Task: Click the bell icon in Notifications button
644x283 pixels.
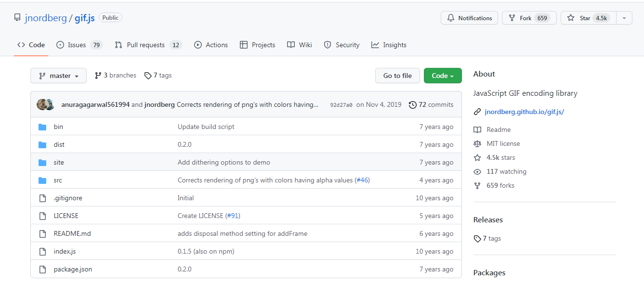Action: tap(451, 18)
